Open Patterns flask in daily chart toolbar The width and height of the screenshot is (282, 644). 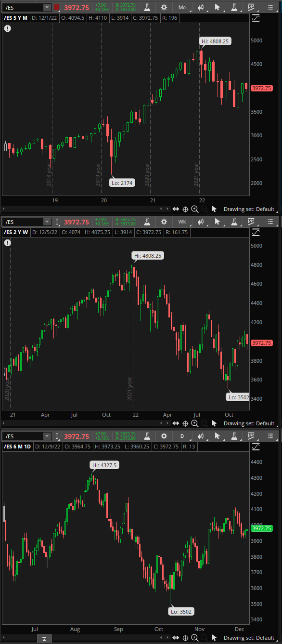234,436
